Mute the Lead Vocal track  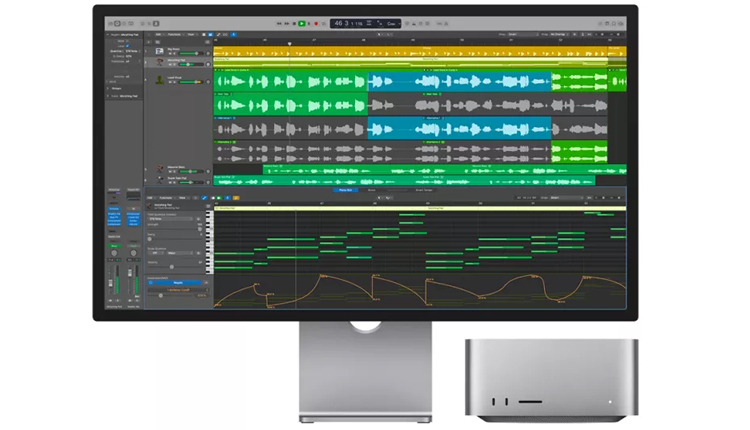[x=171, y=83]
